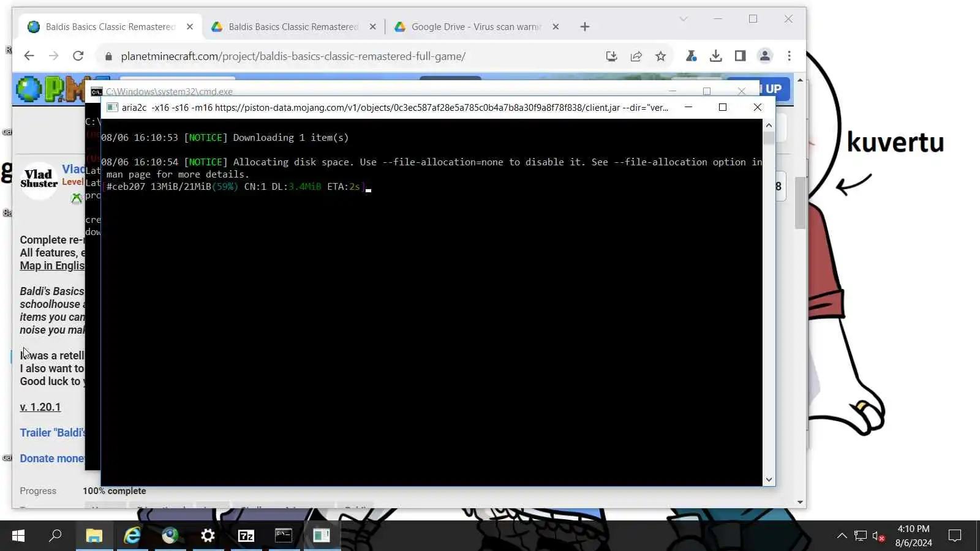Switch to the second Baldis Basics tab with Drive icon
Viewport: 980px width, 551px height.
click(293, 27)
